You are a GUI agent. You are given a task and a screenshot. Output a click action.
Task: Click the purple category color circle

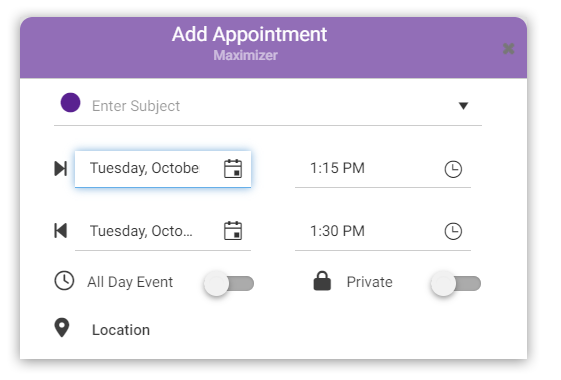70,103
